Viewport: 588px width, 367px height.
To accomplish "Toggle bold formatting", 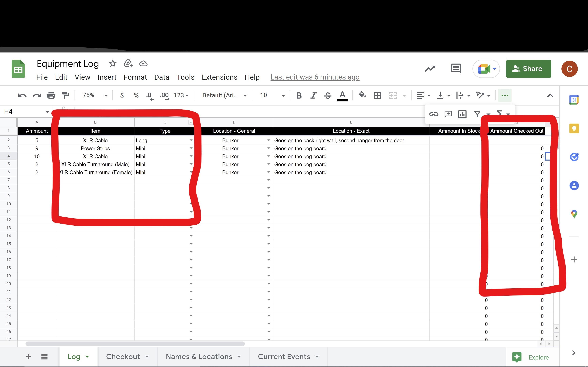I will [x=299, y=95].
